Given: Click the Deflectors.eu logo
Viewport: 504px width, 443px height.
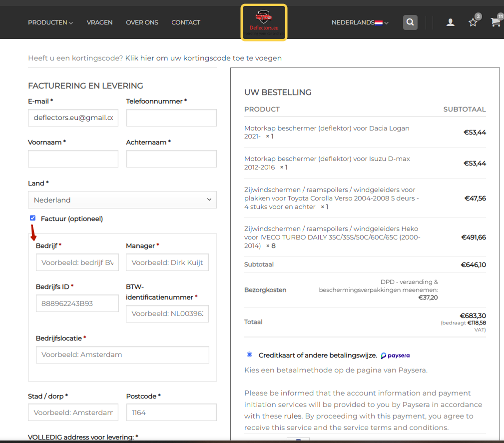Looking at the screenshot, I should tap(264, 22).
